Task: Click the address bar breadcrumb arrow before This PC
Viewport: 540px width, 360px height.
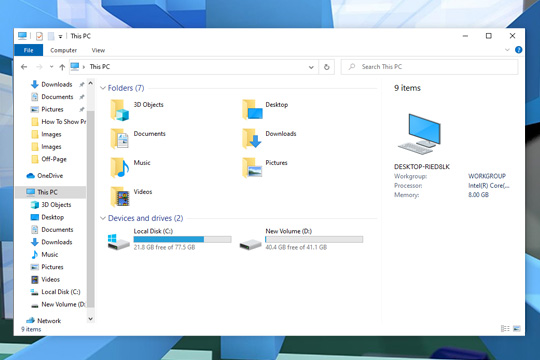Action: click(84, 67)
